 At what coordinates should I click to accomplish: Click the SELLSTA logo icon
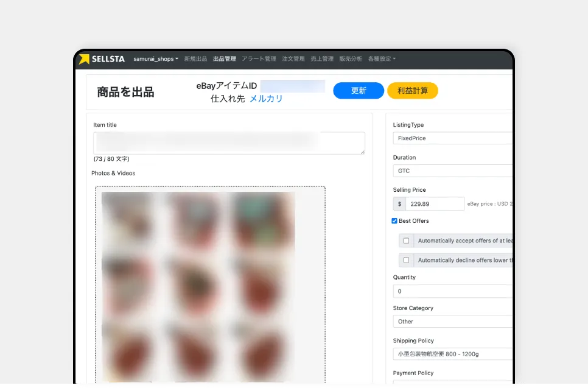click(84, 59)
